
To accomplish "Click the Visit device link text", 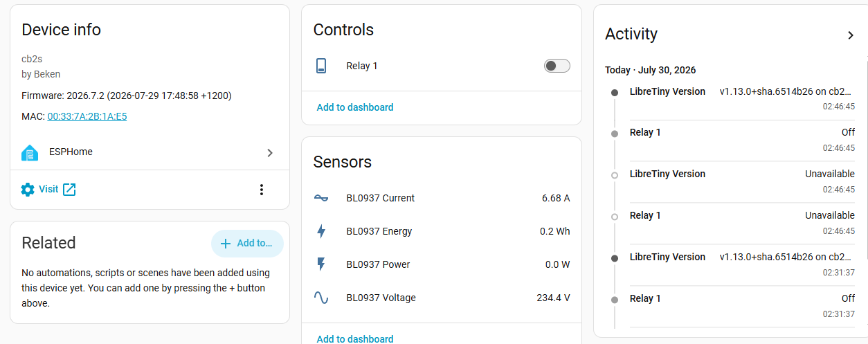I will [x=48, y=189].
